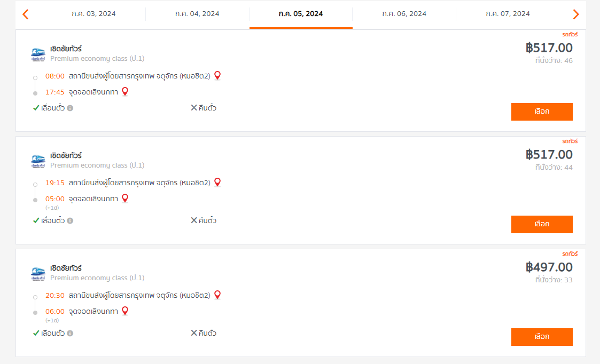Select the ก.ค. 06, 2024 date tab
Screen dimensions: 600x364
point(404,14)
